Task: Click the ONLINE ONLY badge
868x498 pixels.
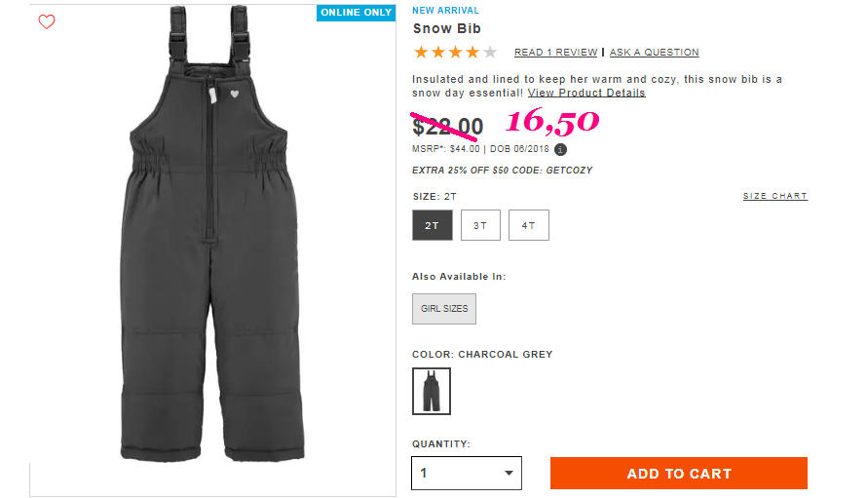Action: pos(356,13)
